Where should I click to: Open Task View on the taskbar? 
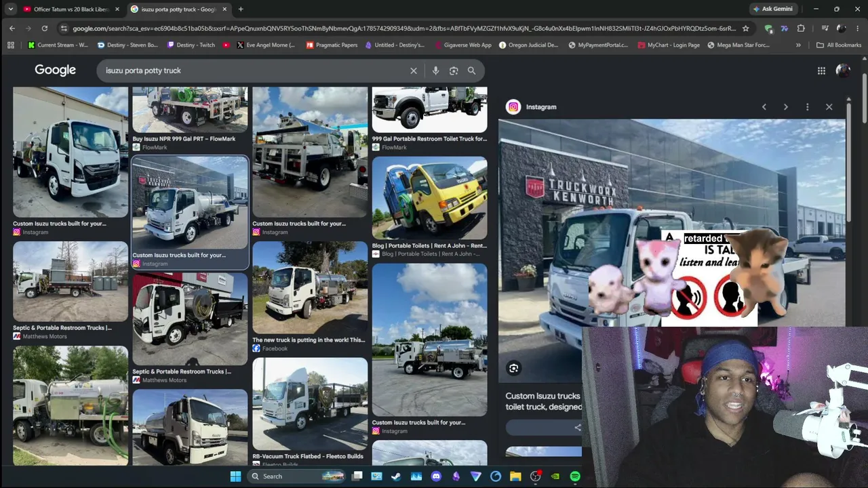click(x=357, y=476)
